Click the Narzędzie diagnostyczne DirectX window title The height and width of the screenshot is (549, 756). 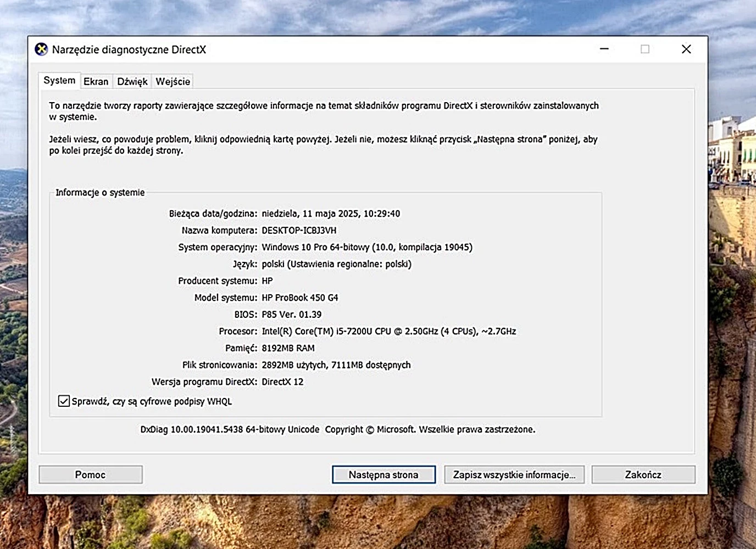[x=129, y=49]
